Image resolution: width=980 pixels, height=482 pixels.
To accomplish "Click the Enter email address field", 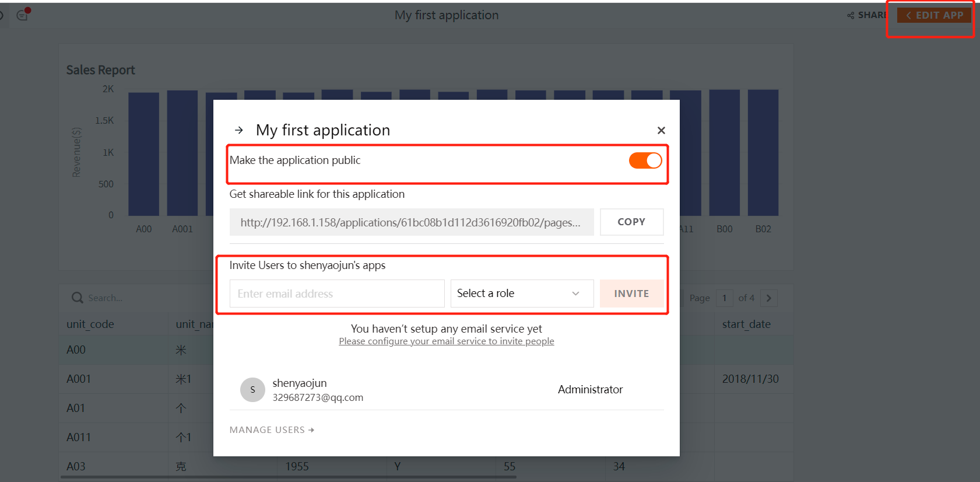I will tap(337, 294).
